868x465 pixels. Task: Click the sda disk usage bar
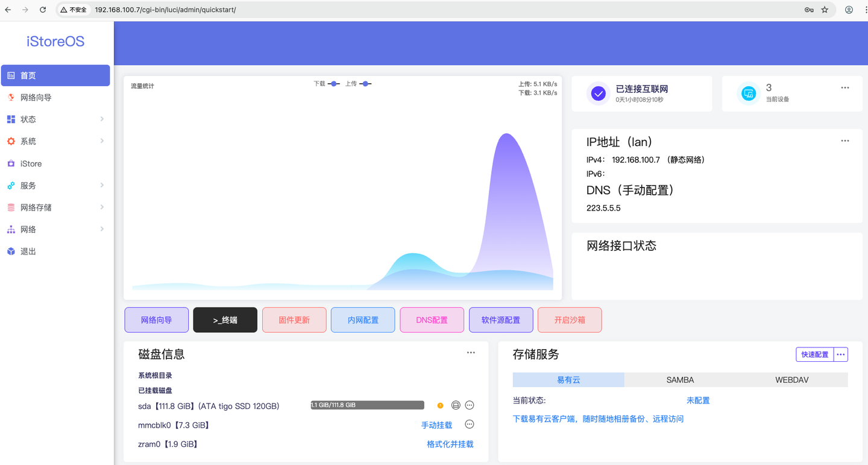[x=366, y=405]
